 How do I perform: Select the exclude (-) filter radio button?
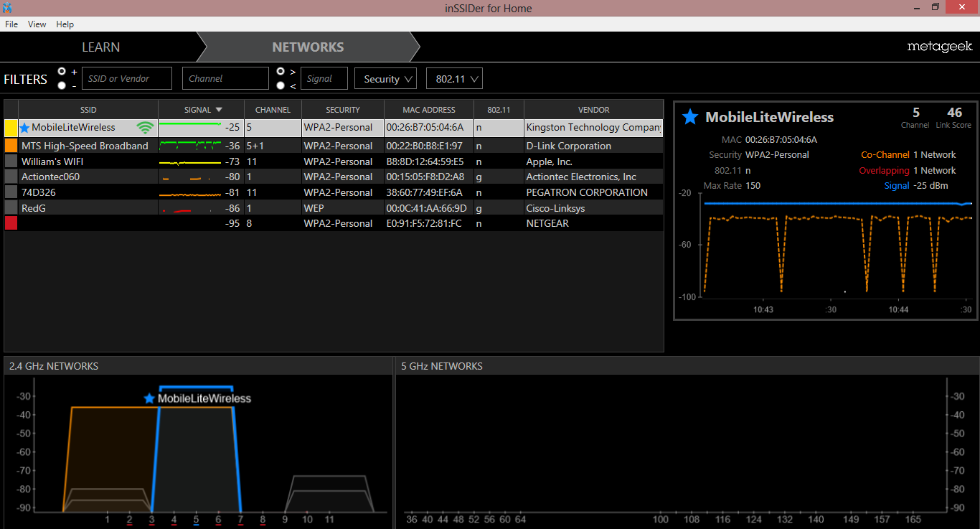click(62, 85)
